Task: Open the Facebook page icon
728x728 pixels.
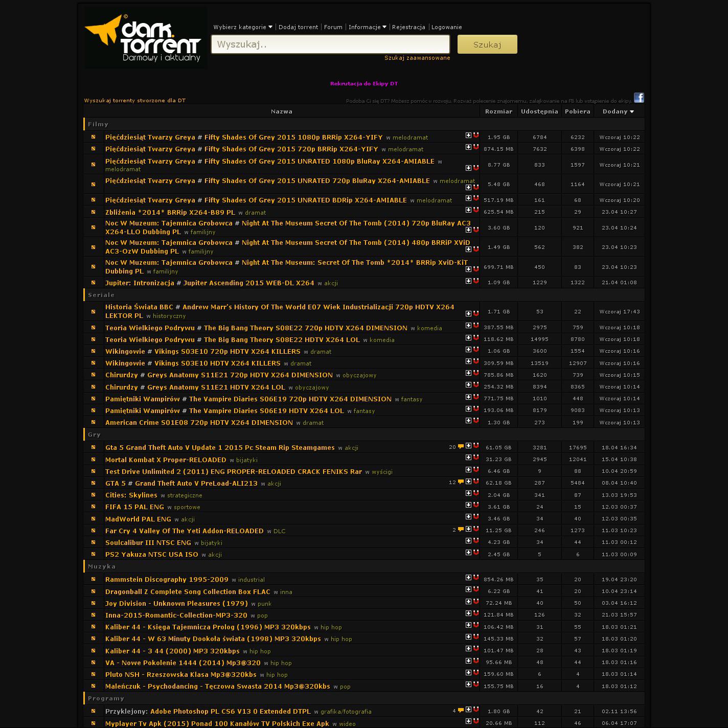Action: 639,98
